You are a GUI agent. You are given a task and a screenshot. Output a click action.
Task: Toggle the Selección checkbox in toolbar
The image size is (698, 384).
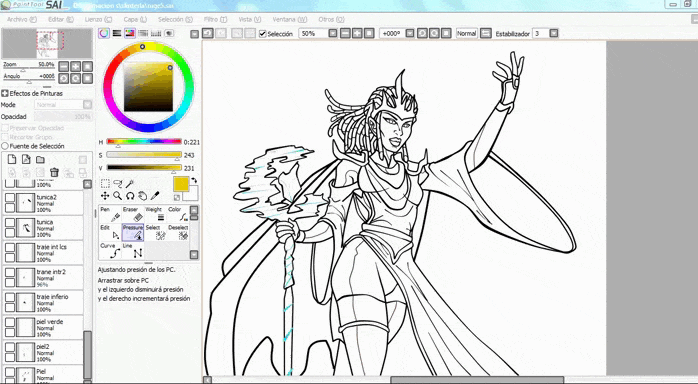263,34
